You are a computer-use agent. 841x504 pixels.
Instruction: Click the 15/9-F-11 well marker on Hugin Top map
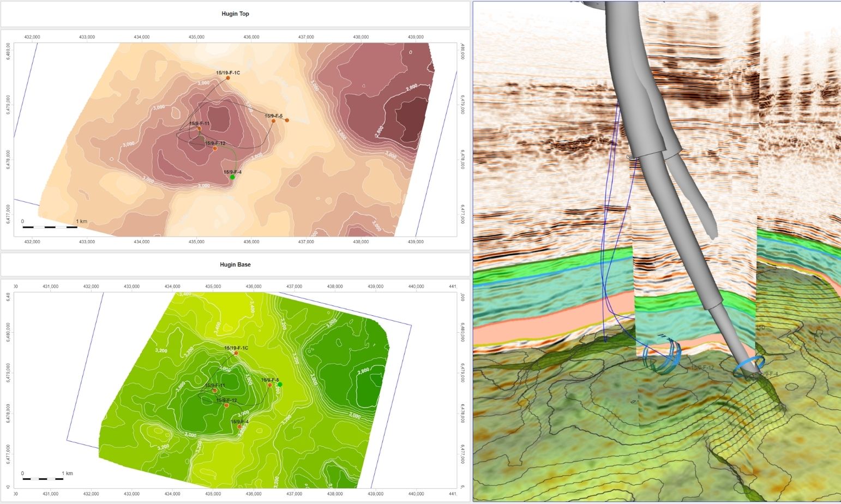pos(199,129)
